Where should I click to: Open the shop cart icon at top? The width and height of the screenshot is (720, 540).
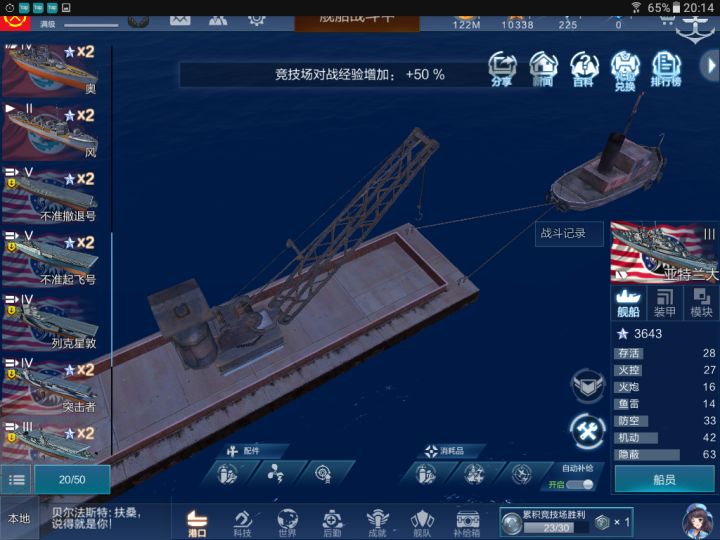(x=666, y=20)
